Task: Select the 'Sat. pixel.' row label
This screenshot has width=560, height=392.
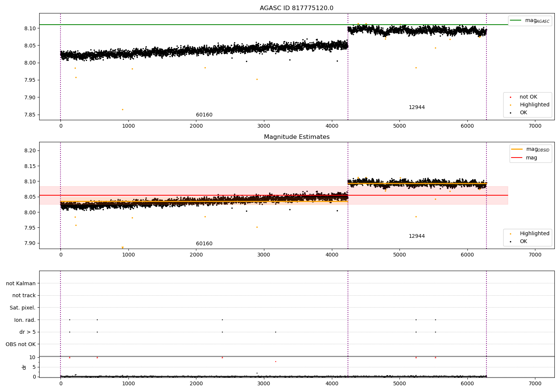Action: [x=23, y=308]
